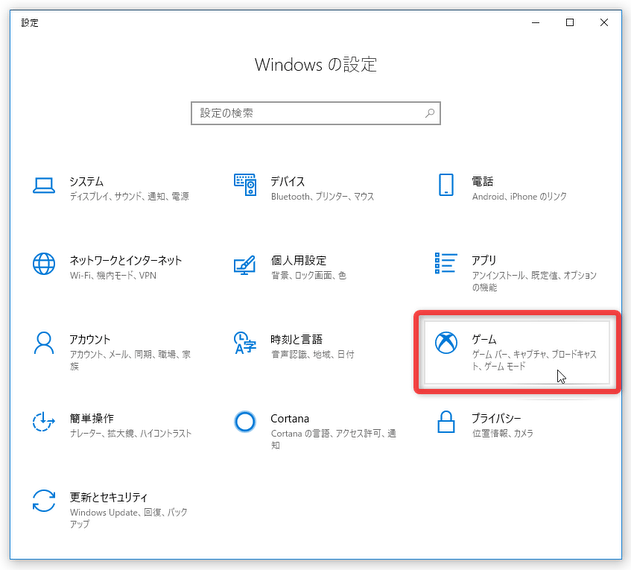Open the アカウント settings title
The width and height of the screenshot is (631, 570).
pos(90,339)
